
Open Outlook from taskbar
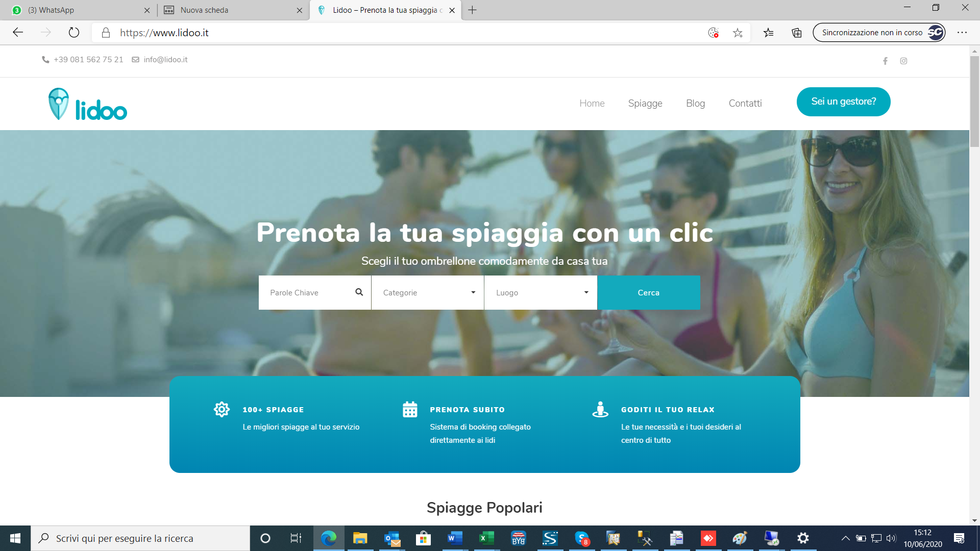(x=392, y=538)
